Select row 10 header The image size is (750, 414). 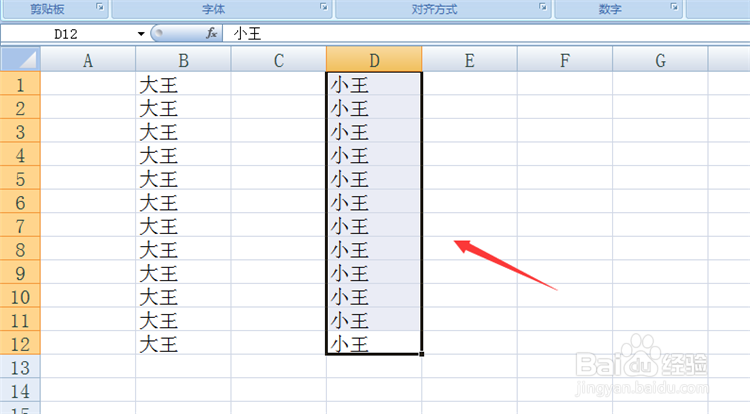pyautogui.click(x=20, y=296)
